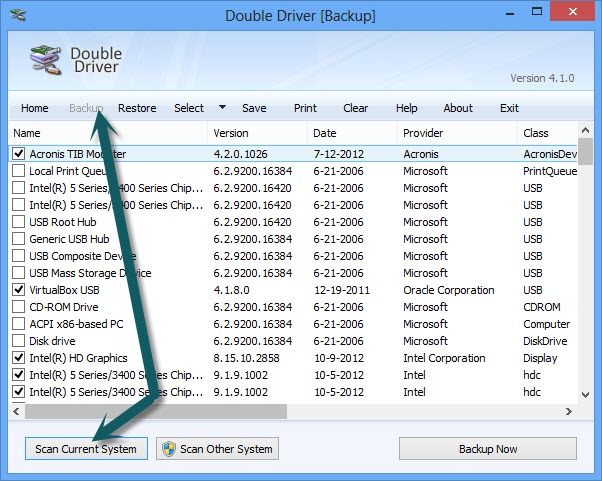Click the vertical scrollbar down arrow
This screenshot has height=481, width=602.
point(585,395)
